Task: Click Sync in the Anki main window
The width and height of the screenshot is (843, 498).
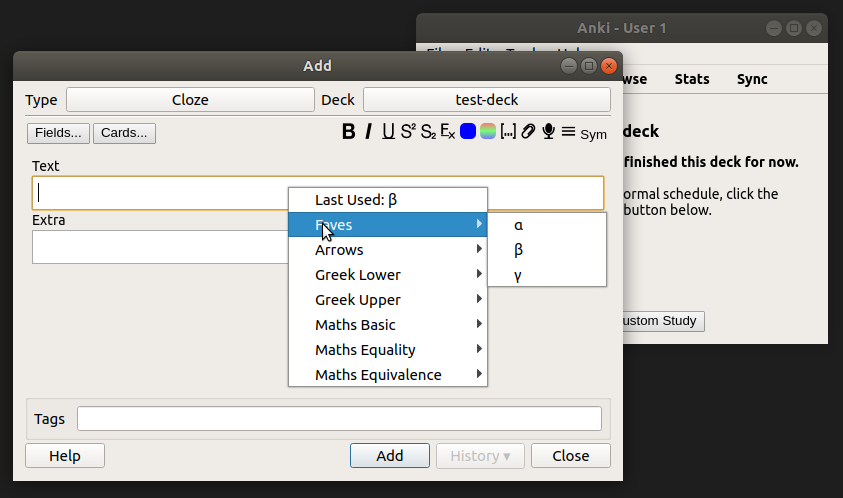Action: pos(752,79)
